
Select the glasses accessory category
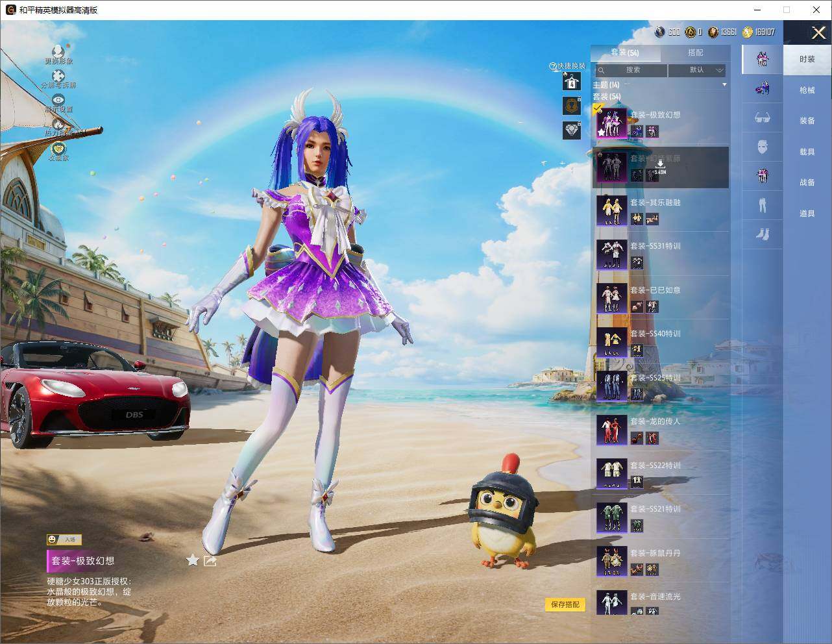point(763,118)
